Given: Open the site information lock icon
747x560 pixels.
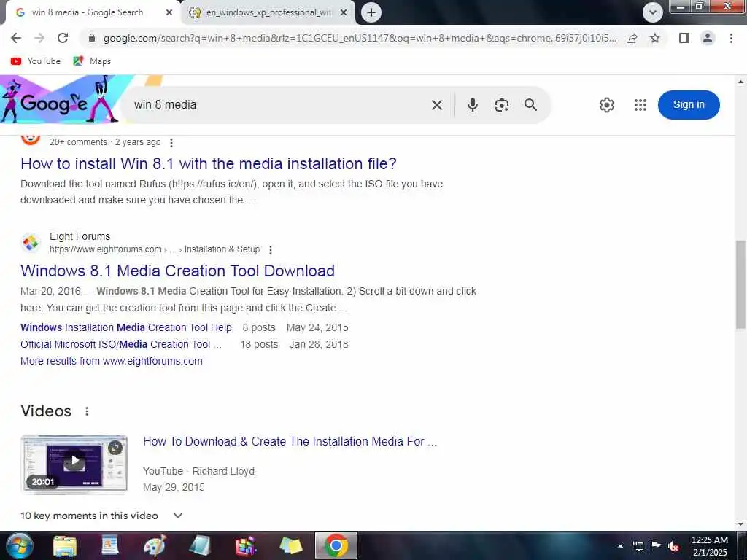Looking at the screenshot, I should tap(92, 38).
